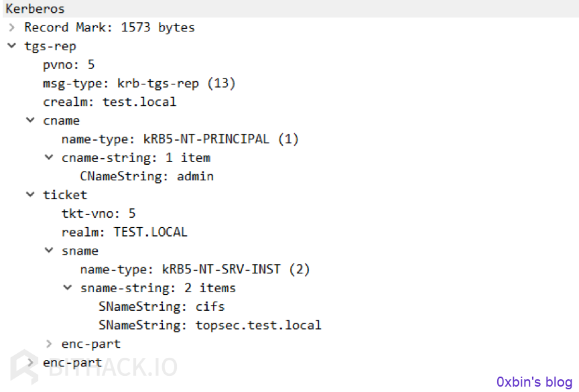579x392 pixels.
Task: Expand the enc-part node inside ticket
Action: tap(49, 344)
